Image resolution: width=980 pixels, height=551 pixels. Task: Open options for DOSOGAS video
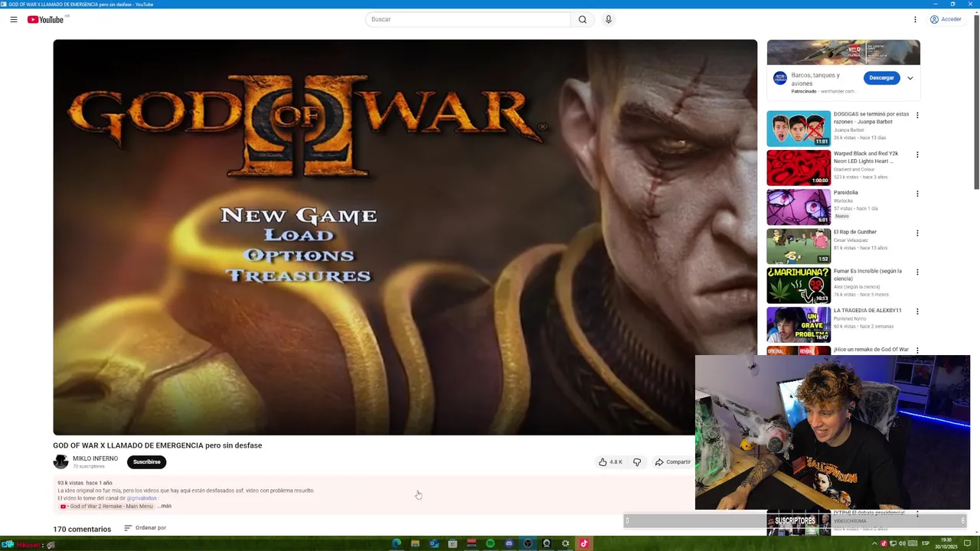click(x=917, y=116)
